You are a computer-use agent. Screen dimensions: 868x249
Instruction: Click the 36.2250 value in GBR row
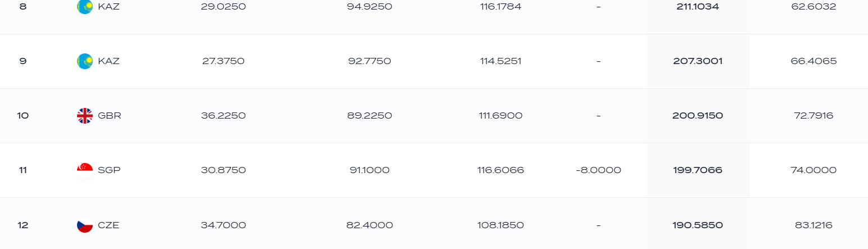[223, 116]
